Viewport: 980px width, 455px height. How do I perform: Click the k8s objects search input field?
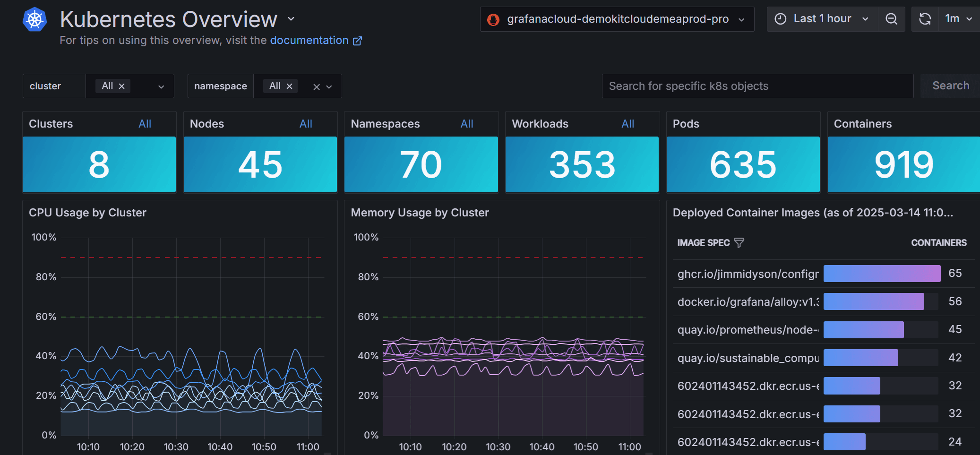point(756,86)
